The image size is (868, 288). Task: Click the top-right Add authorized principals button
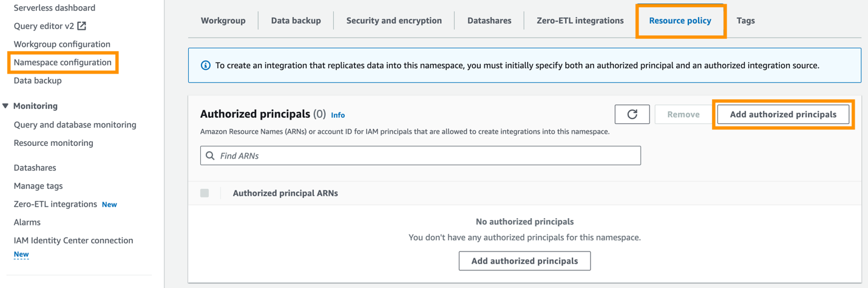pos(783,114)
